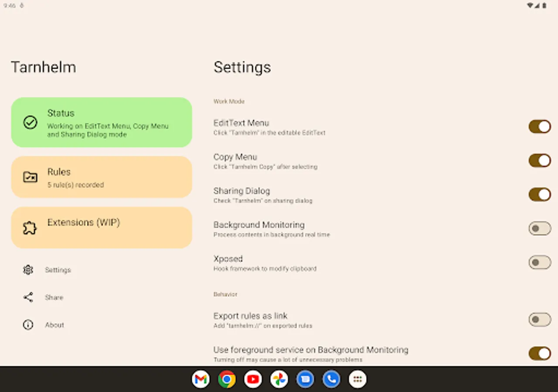
Task: Click the Settings page heading
Action: pos(242,67)
